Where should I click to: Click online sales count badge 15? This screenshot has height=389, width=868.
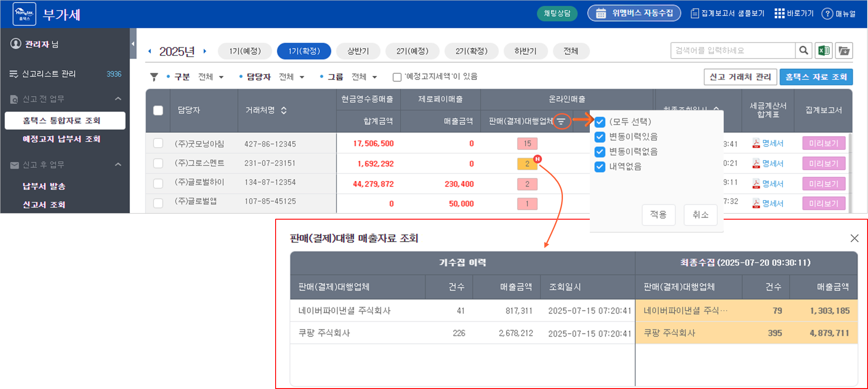527,143
